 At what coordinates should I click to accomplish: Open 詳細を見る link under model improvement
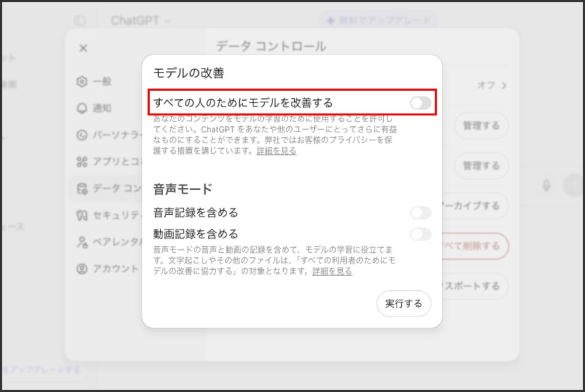click(276, 151)
